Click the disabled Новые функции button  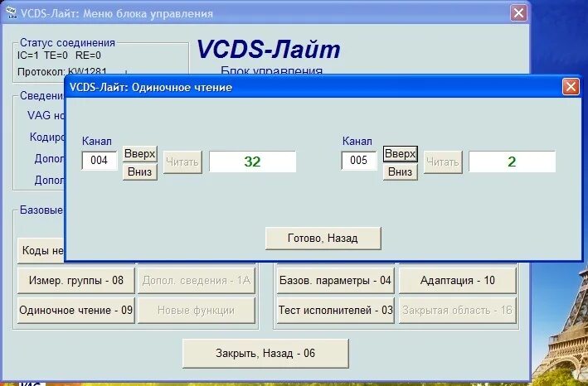point(196,311)
